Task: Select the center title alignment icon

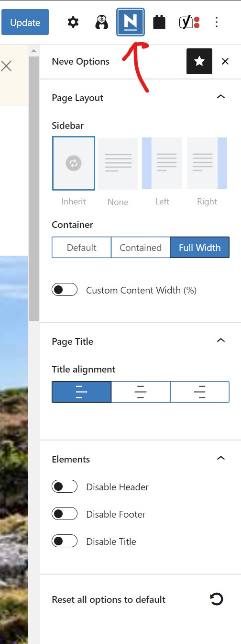Action: [x=141, y=392]
